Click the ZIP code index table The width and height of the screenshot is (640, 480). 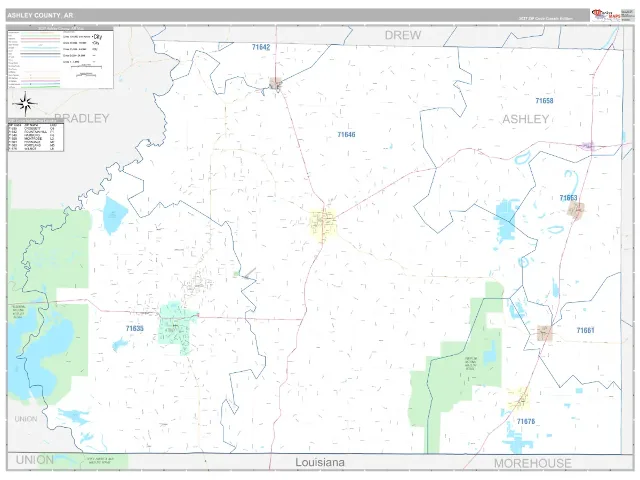tap(36, 136)
